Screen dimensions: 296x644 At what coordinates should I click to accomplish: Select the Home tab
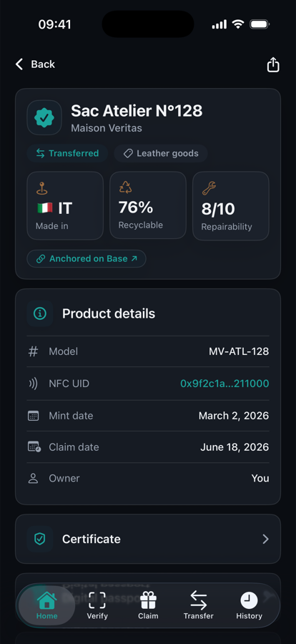46,605
